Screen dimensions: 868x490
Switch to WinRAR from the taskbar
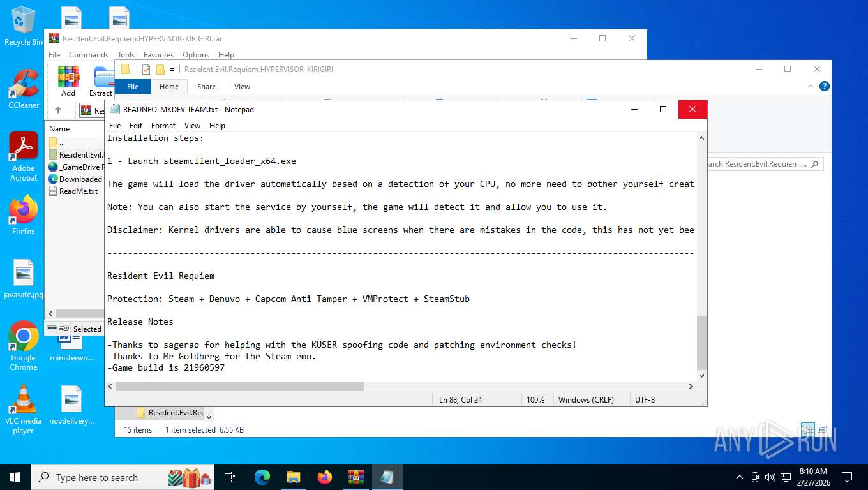point(356,477)
